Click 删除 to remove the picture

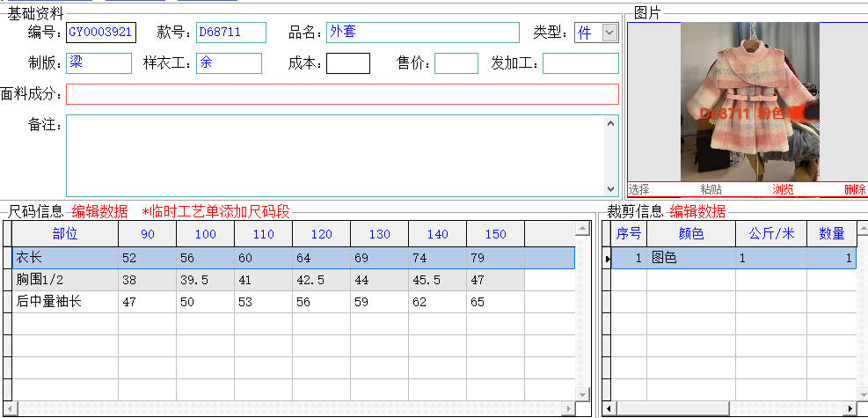tap(856, 189)
